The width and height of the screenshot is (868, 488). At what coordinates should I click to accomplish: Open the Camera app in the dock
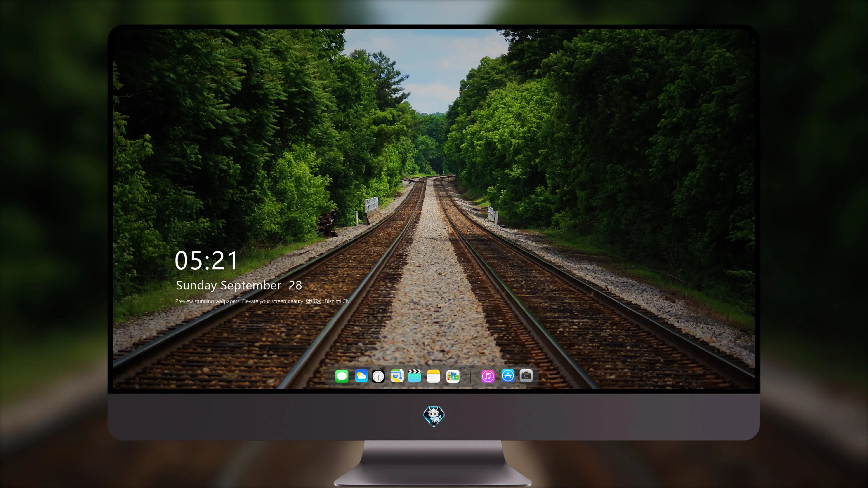(x=526, y=375)
